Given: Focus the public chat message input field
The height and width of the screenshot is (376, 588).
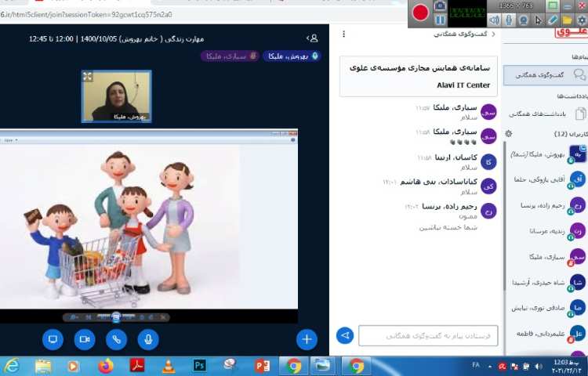Looking at the screenshot, I should pyautogui.click(x=428, y=335).
